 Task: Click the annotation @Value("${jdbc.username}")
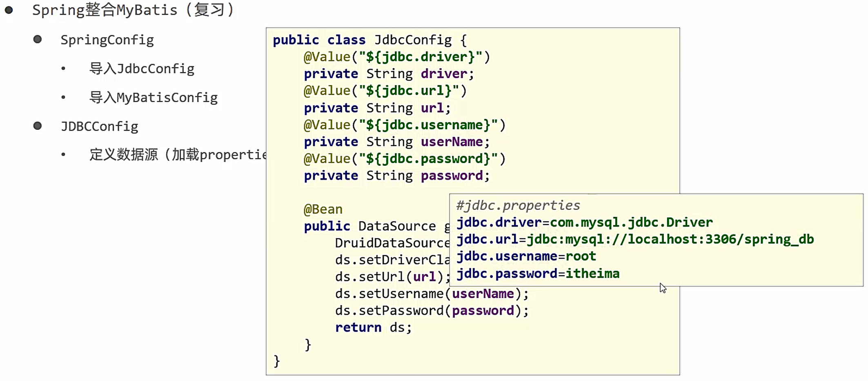[405, 125]
